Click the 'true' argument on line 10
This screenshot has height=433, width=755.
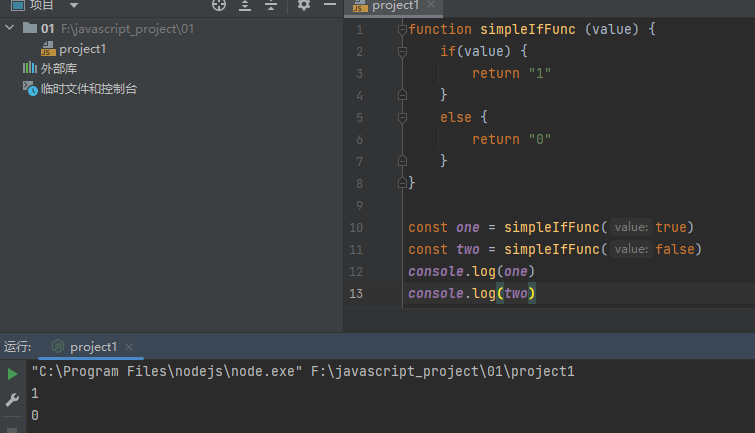(x=671, y=227)
